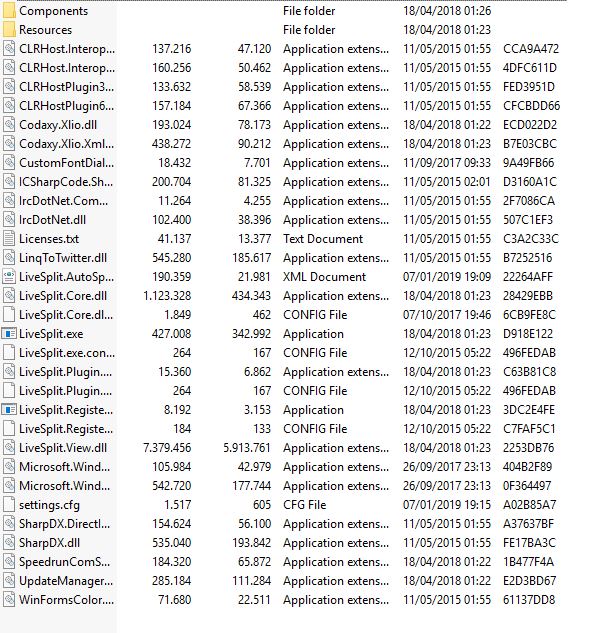Click the Codaxy.Xlio.Xml... file icon
Image resolution: width=610 pixels, height=633 pixels.
click(x=9, y=144)
